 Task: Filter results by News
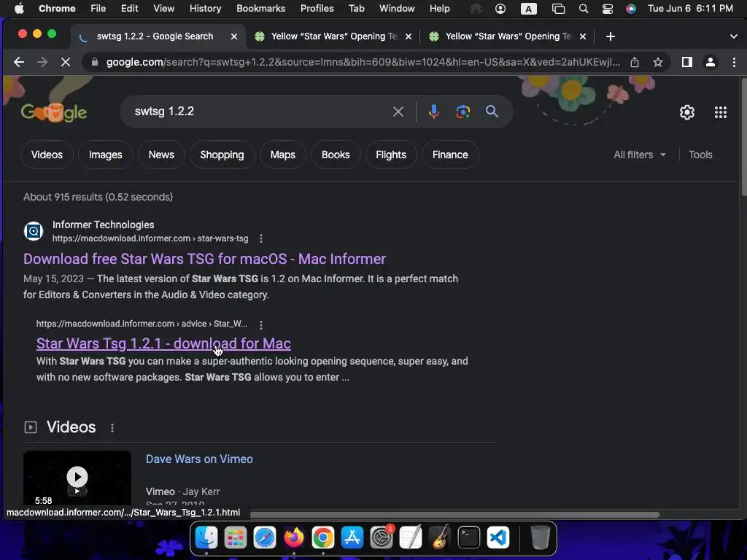(161, 155)
